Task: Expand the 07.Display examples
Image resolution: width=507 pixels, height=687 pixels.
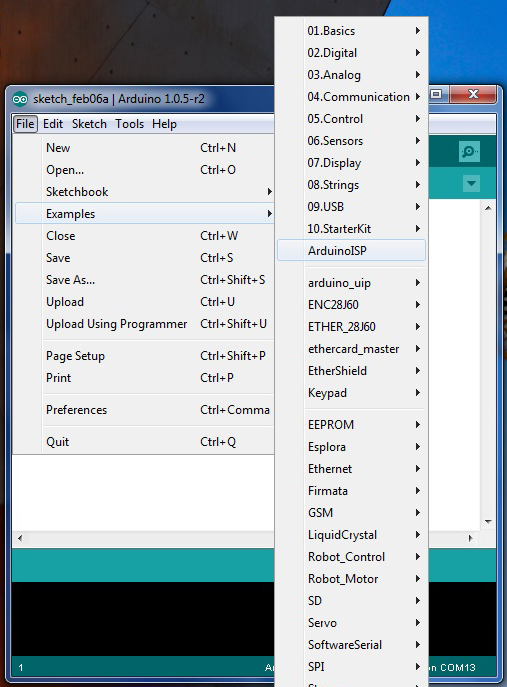Action: click(351, 163)
